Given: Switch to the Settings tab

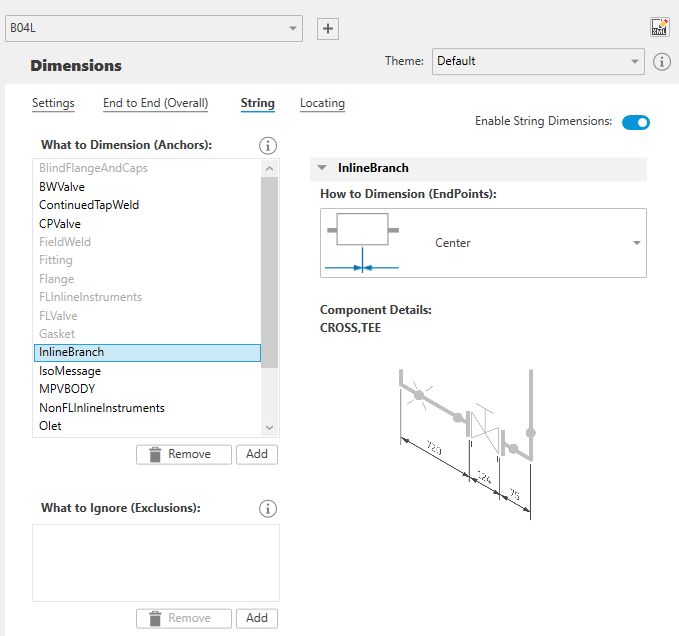Looking at the screenshot, I should 53,103.
